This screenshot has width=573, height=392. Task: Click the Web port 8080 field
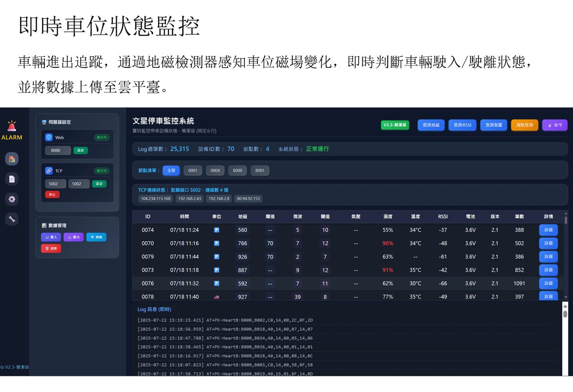tap(58, 150)
